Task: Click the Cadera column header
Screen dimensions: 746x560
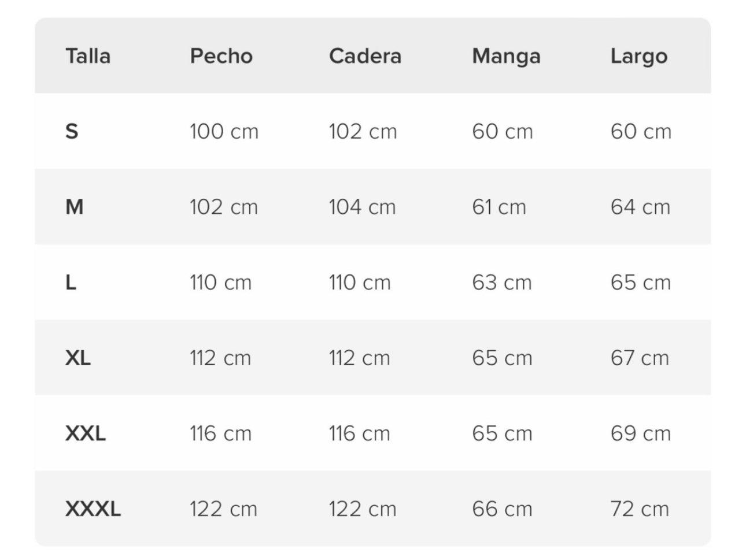Action: coord(365,56)
